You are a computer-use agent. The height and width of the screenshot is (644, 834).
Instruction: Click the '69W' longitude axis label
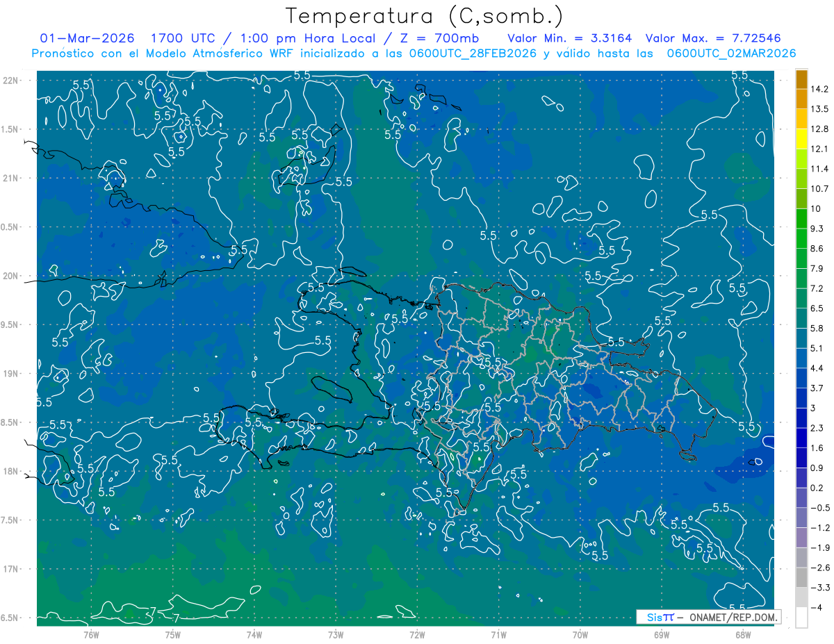pos(662,634)
